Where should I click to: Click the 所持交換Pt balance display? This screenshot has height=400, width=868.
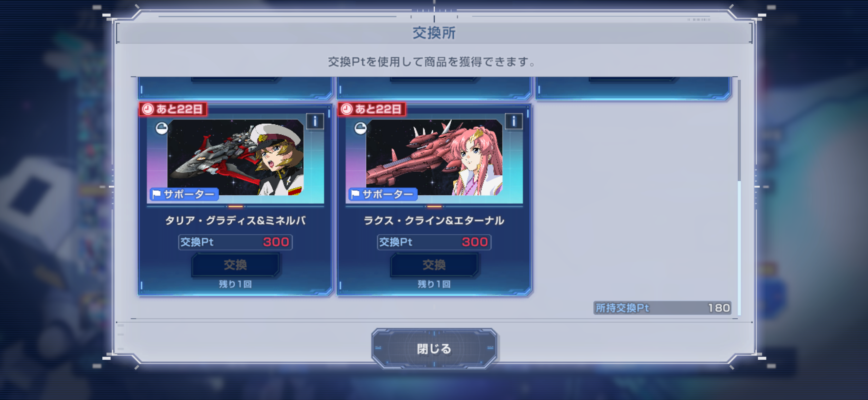(662, 308)
